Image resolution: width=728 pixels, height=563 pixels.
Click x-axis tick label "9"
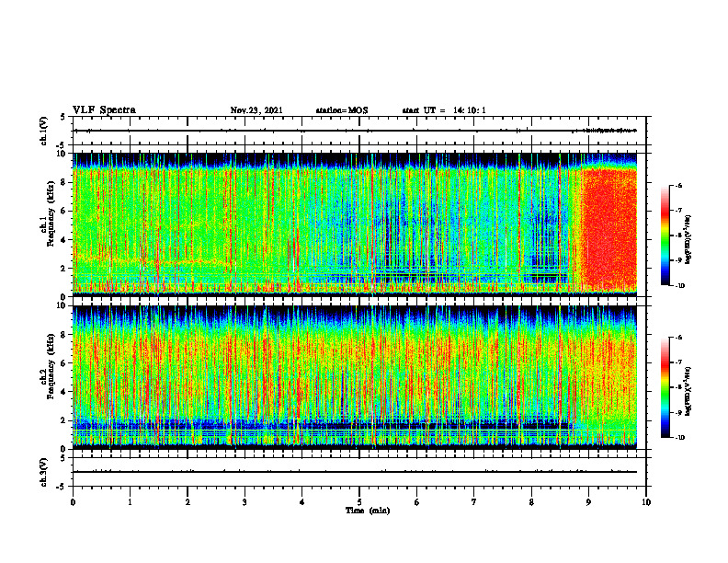tap(588, 502)
